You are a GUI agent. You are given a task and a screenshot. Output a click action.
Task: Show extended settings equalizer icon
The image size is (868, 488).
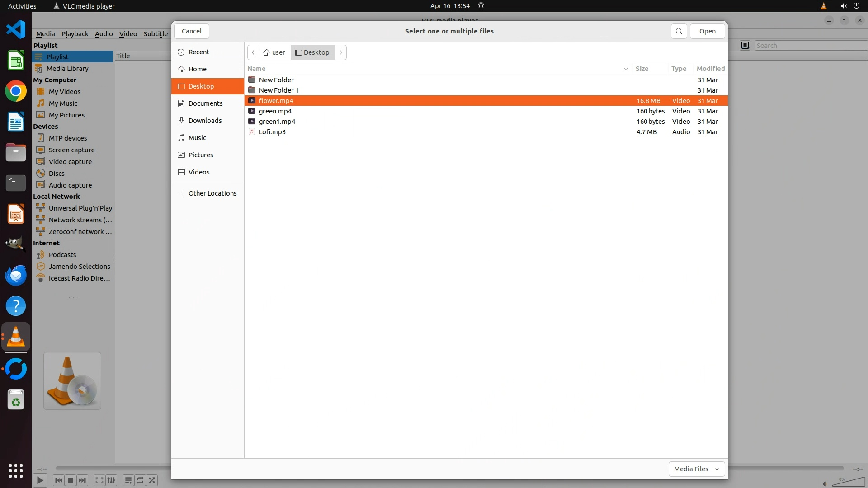coord(111,480)
